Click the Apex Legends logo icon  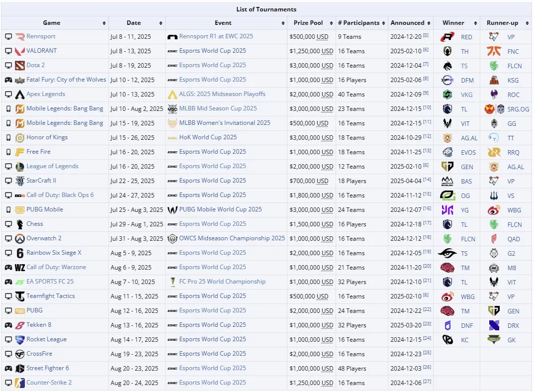(x=20, y=95)
